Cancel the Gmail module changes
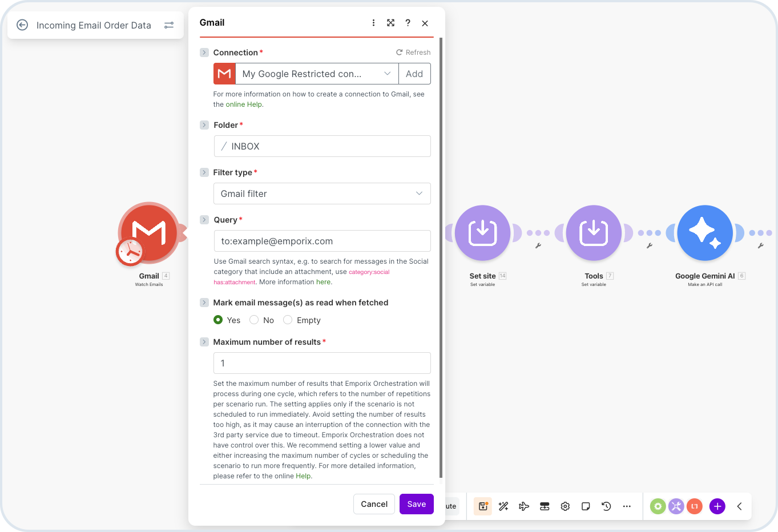This screenshot has width=778, height=532. point(374,504)
